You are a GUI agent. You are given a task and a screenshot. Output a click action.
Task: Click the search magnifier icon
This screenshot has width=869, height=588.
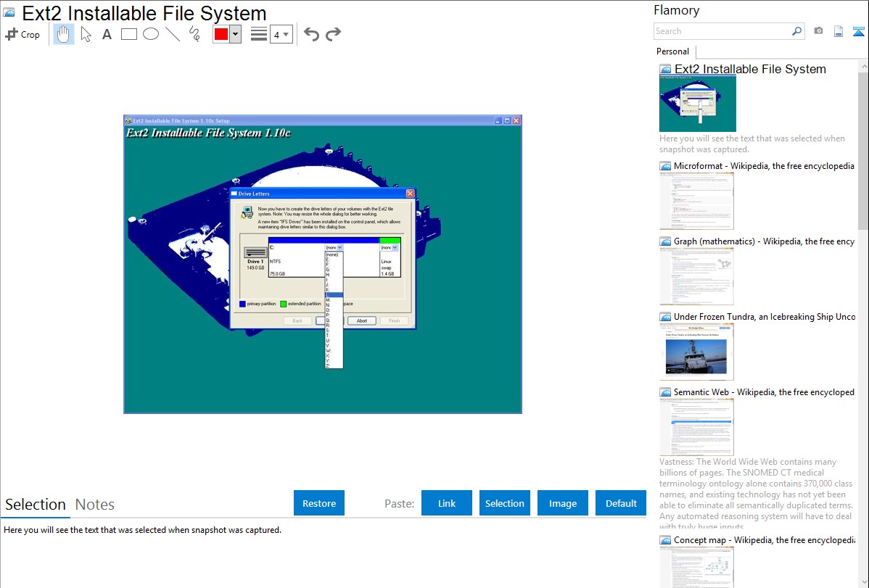(x=796, y=31)
